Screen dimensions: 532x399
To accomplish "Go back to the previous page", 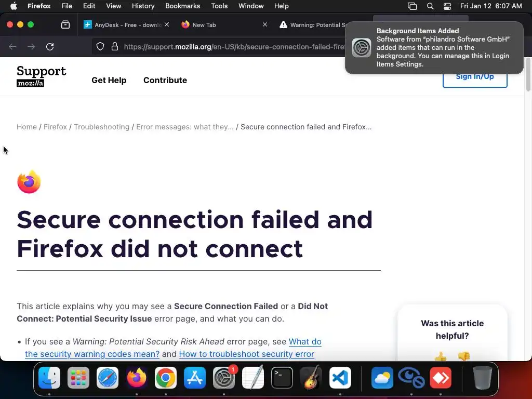I will pos(12,46).
